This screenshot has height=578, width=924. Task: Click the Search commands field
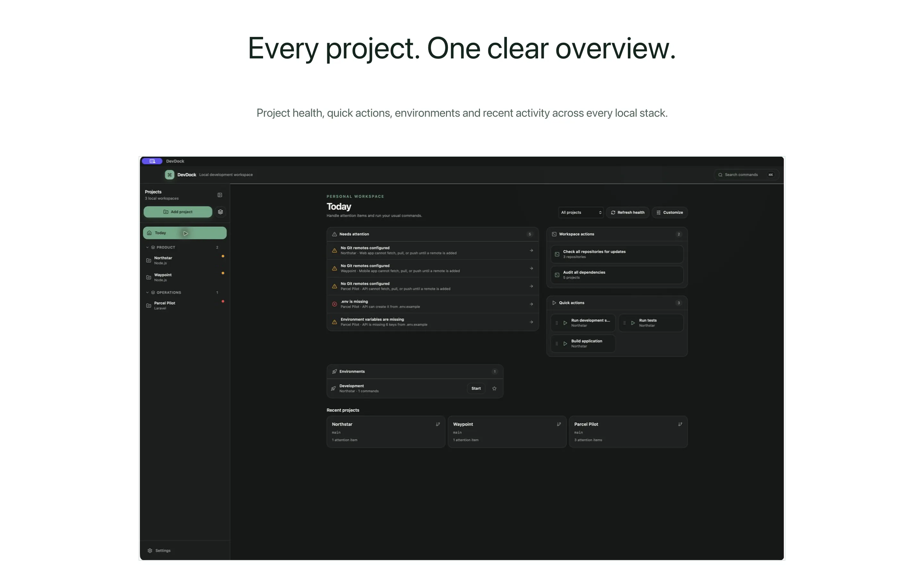point(746,175)
